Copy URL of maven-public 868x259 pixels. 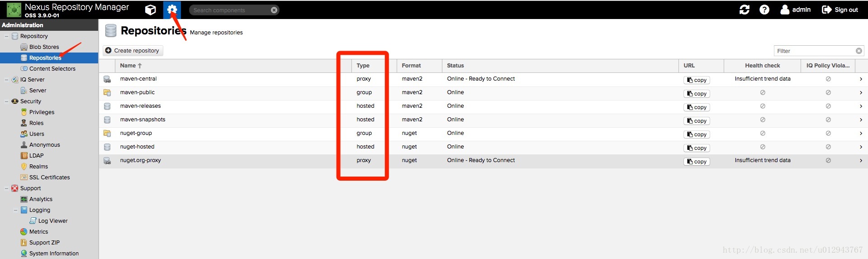[x=697, y=94]
